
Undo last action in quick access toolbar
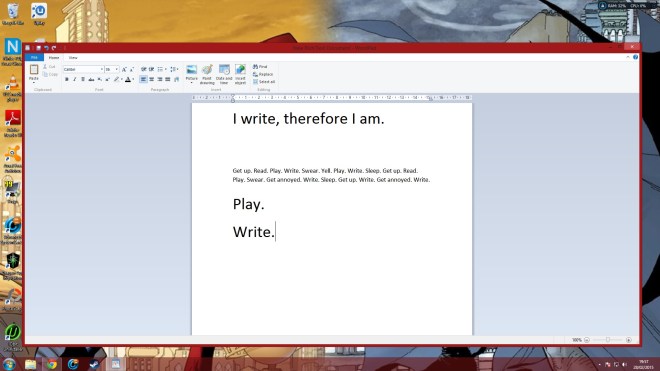click(46, 48)
